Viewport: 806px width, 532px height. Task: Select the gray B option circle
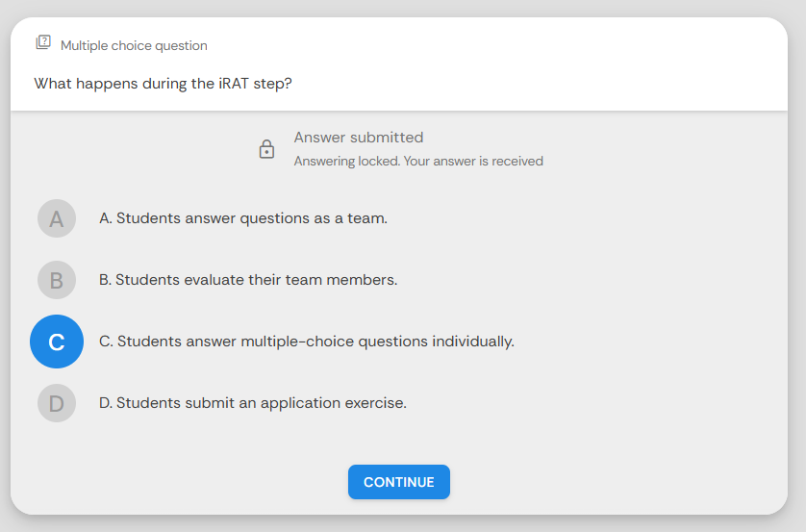tap(57, 280)
